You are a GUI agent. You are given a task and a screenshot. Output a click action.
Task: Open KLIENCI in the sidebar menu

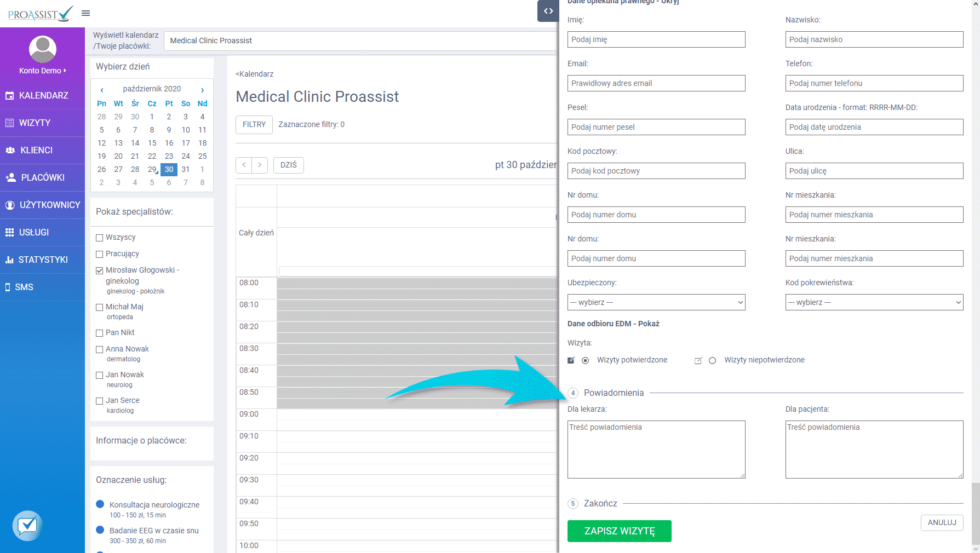pyautogui.click(x=42, y=150)
